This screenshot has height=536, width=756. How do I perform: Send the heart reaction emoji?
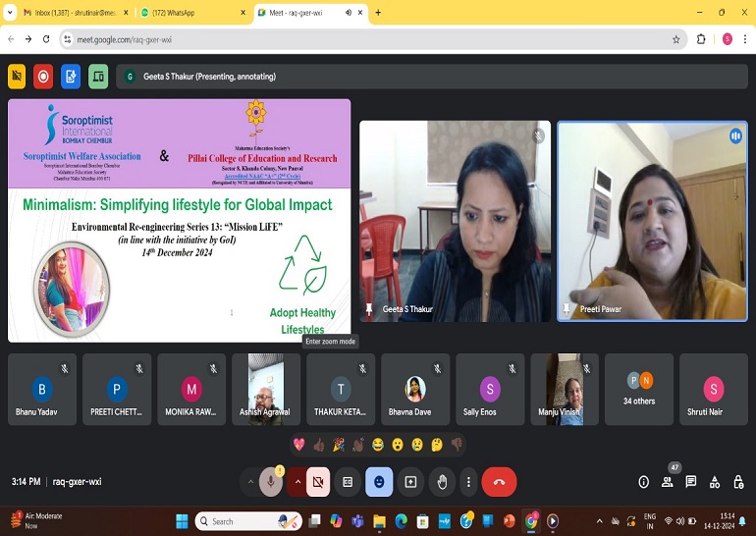[x=298, y=445]
